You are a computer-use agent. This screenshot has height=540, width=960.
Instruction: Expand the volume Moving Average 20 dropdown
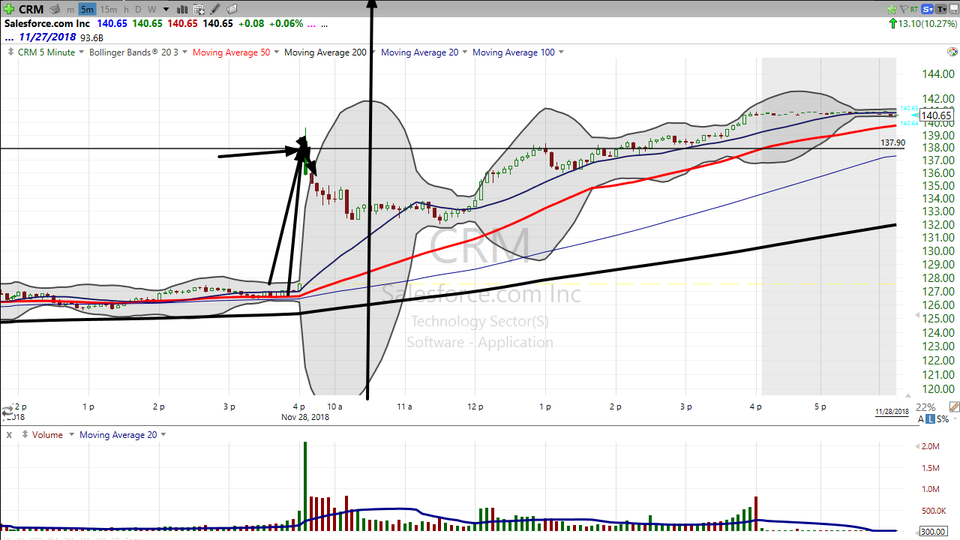coord(163,435)
